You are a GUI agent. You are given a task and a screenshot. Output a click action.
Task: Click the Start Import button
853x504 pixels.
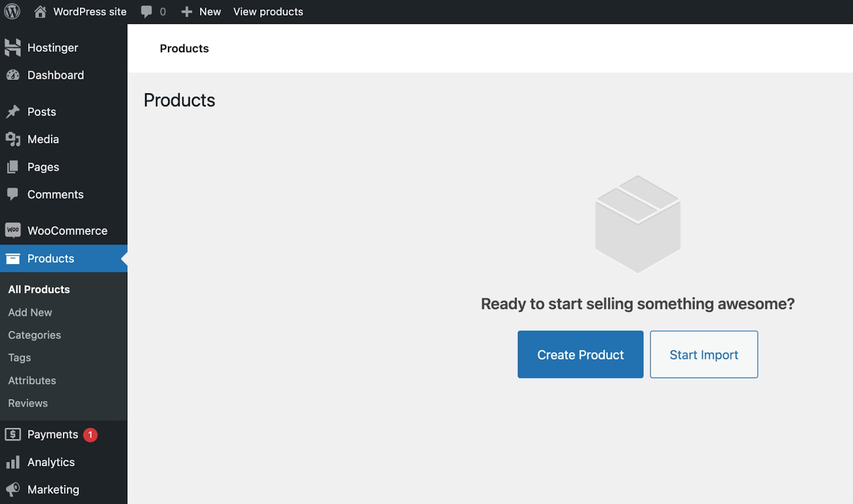point(704,354)
